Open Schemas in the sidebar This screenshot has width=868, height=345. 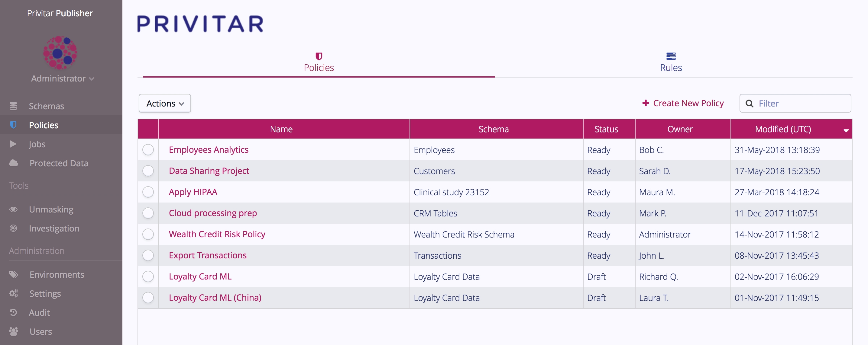pyautogui.click(x=47, y=106)
